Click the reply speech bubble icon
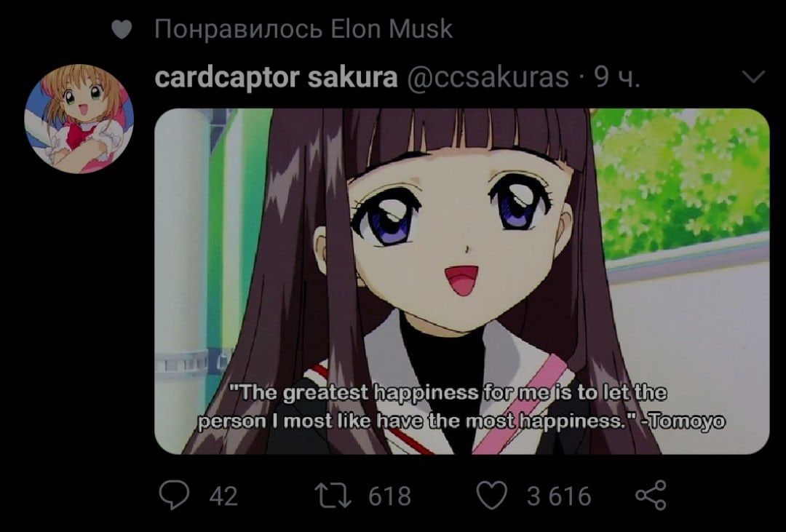The image size is (786, 532). tap(174, 495)
